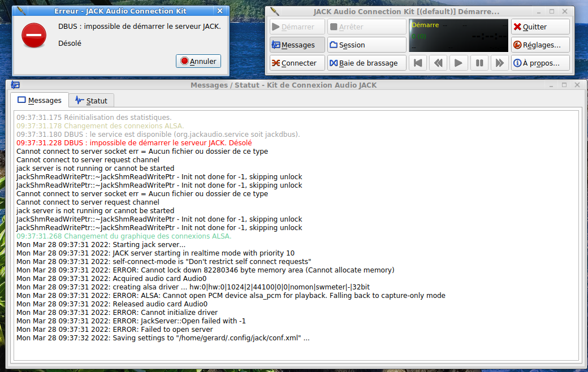Click the 'Failed to open server' line
The width and height of the screenshot is (588, 372).
[x=114, y=329]
